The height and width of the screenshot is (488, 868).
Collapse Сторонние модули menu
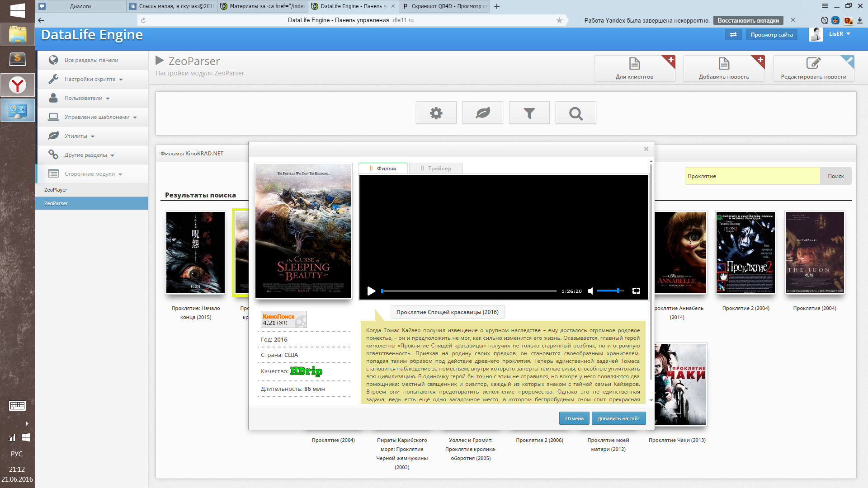[x=92, y=174]
